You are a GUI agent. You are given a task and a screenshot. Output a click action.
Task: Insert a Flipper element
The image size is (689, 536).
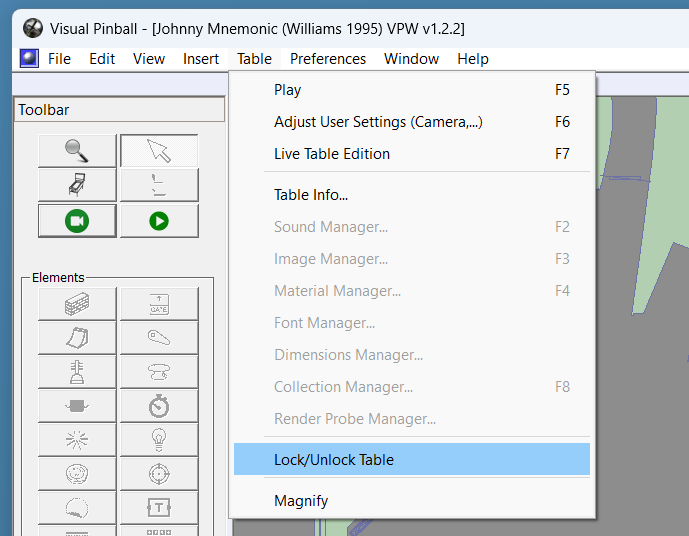click(159, 338)
